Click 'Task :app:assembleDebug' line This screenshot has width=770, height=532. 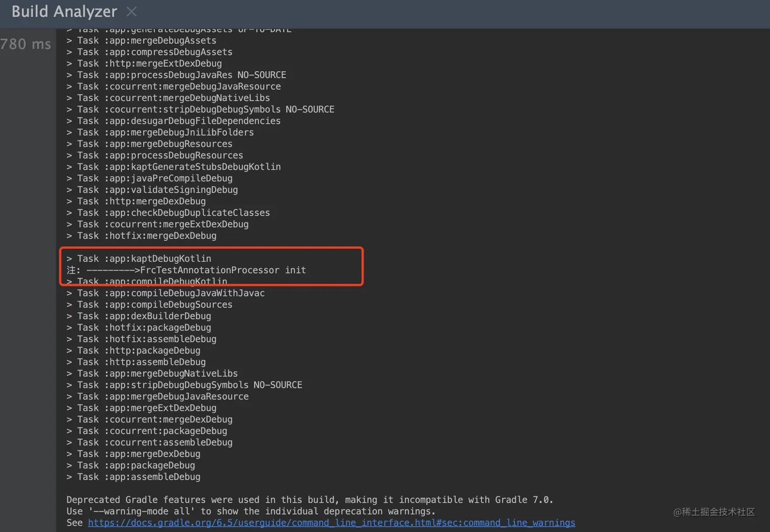coord(133,477)
